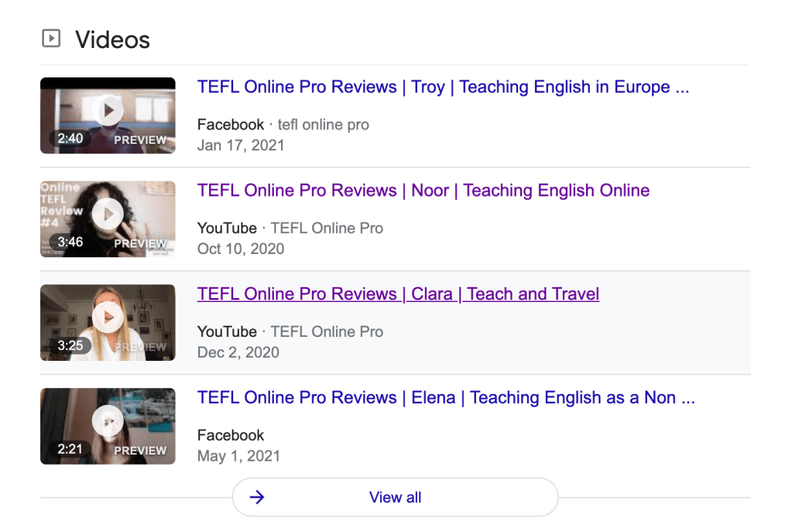792x532 pixels.
Task: Click the 'Facebook · tefl online pro' source text
Action: pos(283,125)
